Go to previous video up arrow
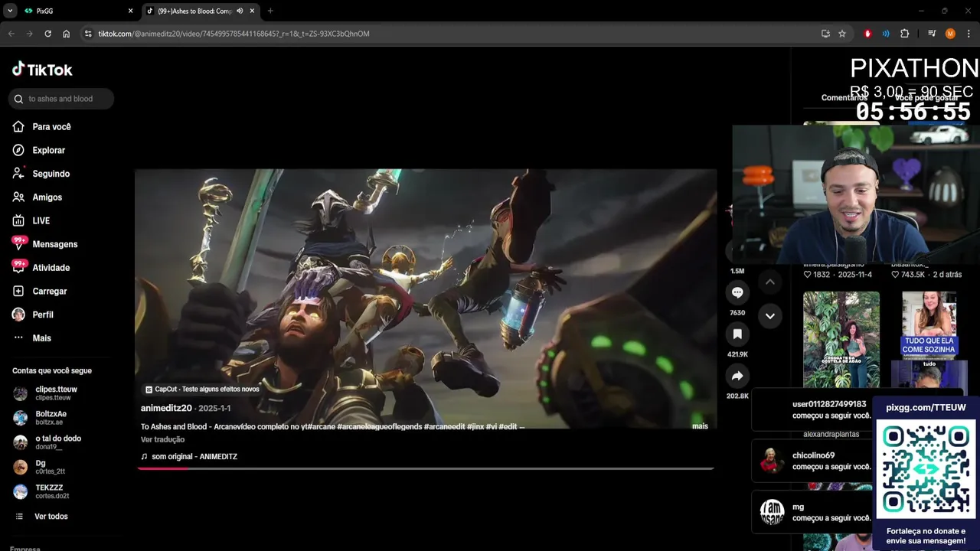 [770, 282]
